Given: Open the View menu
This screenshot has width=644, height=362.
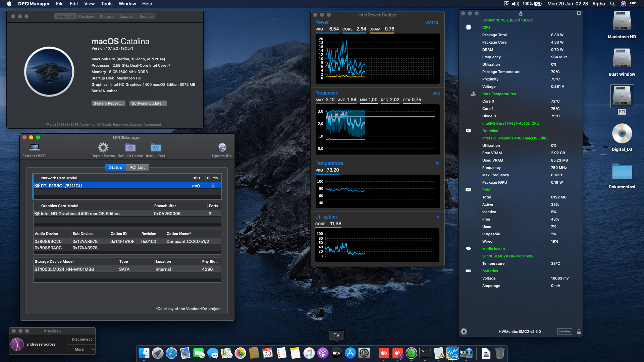Looking at the screenshot, I should pyautogui.click(x=89, y=4).
